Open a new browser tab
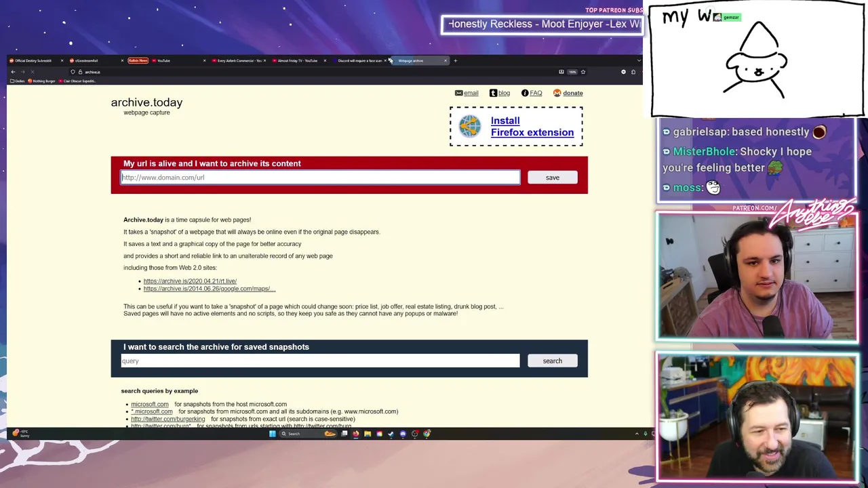Image resolution: width=868 pixels, height=488 pixels. click(x=455, y=60)
